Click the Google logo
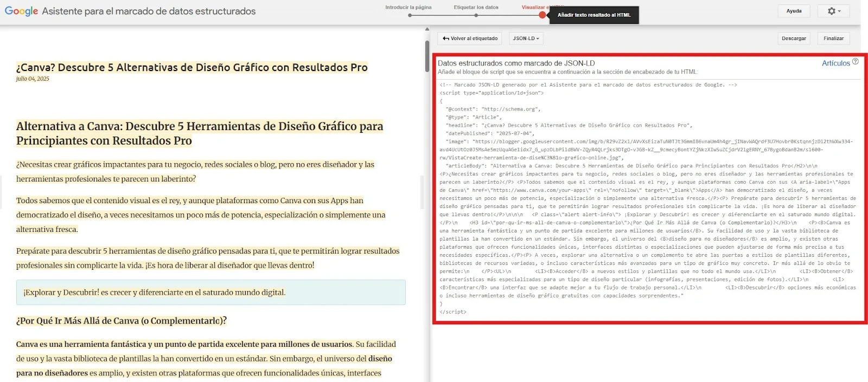Viewport: 868px width, 382px height. click(x=21, y=11)
